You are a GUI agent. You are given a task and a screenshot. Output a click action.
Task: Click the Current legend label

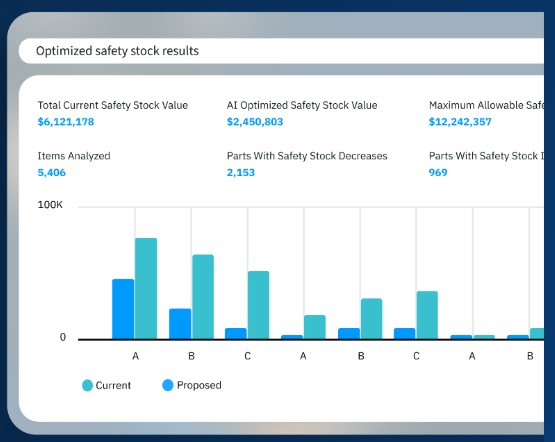[113, 385]
